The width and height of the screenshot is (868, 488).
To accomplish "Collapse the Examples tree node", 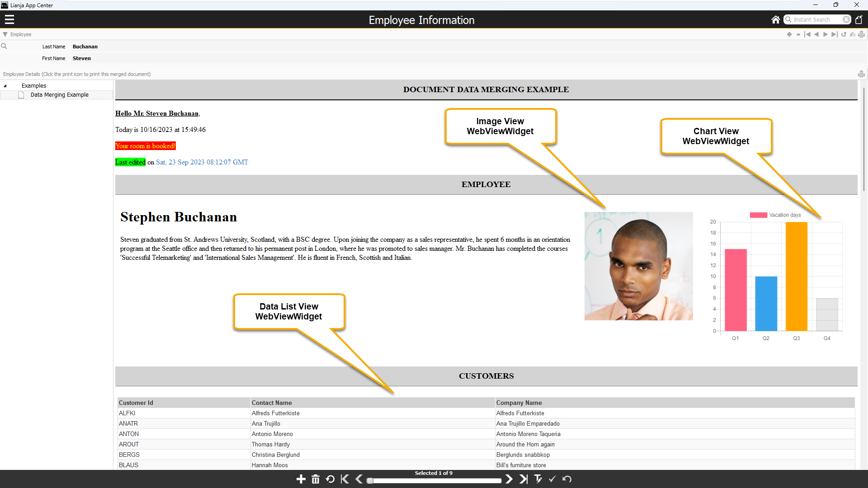I will point(5,86).
